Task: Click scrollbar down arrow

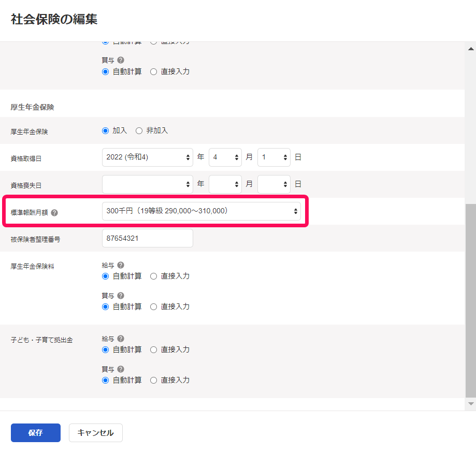Action: [471, 403]
